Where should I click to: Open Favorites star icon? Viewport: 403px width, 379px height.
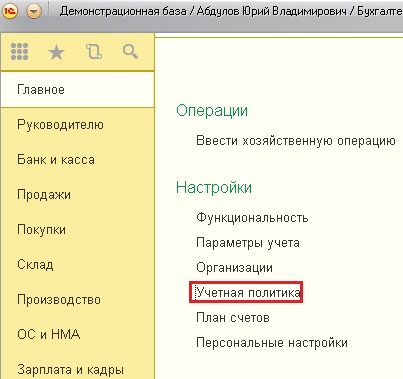(x=56, y=52)
